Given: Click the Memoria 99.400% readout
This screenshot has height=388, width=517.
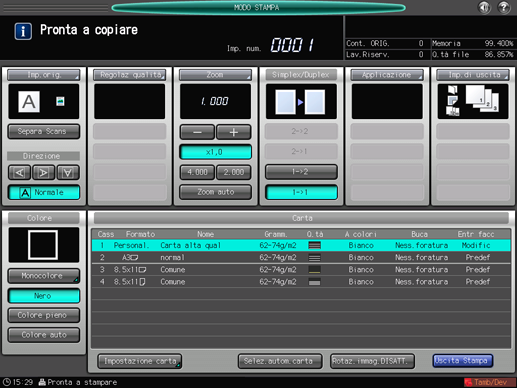Looking at the screenshot, I should point(473,43).
